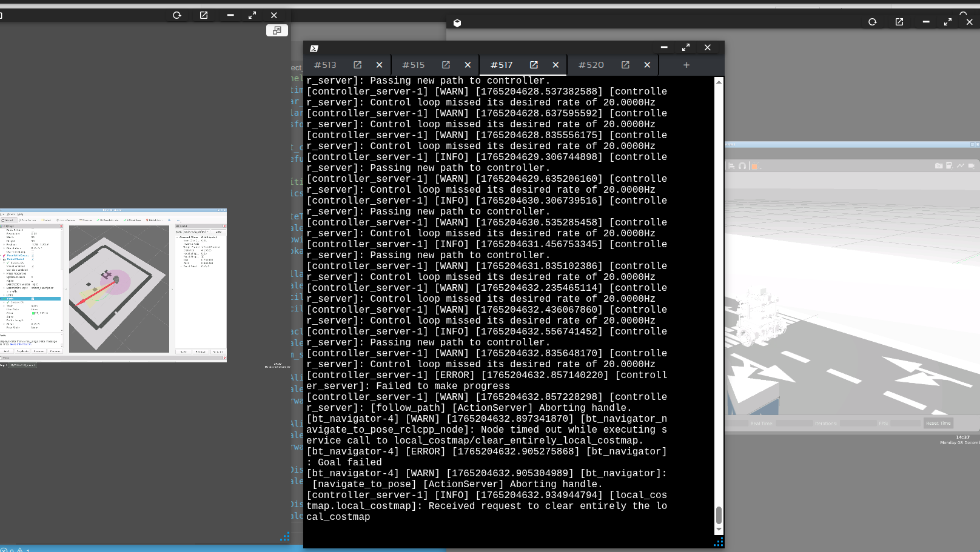This screenshot has width=980, height=552.
Task: Reload the left RViz desktop window
Action: 177,15
